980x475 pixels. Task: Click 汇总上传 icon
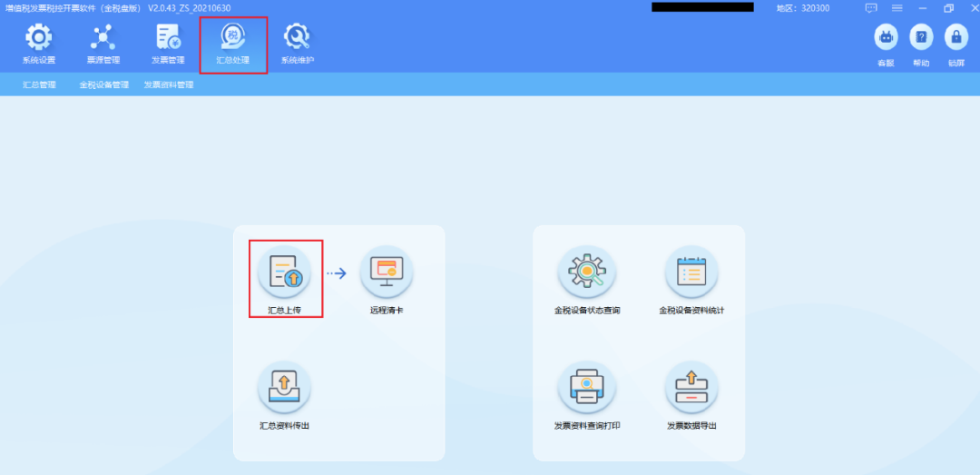(x=284, y=272)
